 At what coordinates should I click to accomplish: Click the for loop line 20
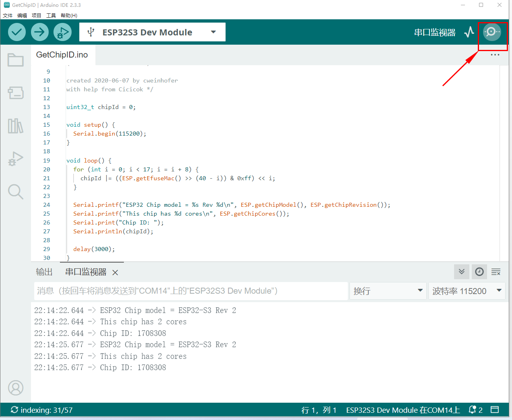136,169
